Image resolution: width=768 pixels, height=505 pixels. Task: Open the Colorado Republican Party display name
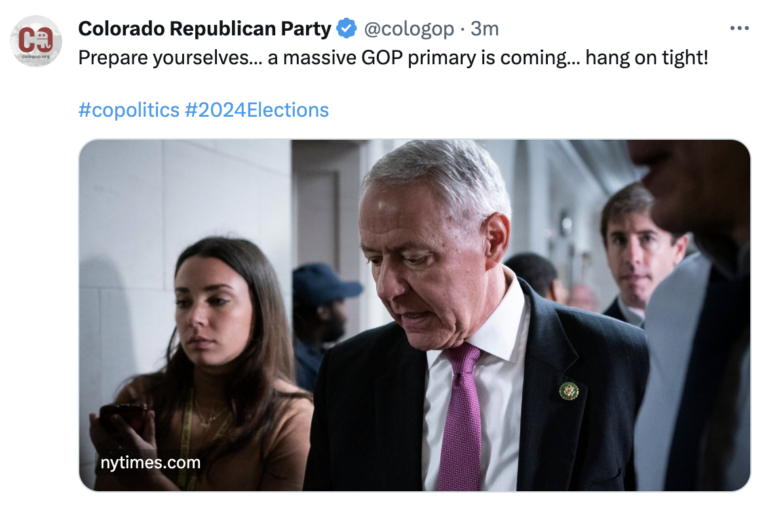pyautogui.click(x=204, y=28)
